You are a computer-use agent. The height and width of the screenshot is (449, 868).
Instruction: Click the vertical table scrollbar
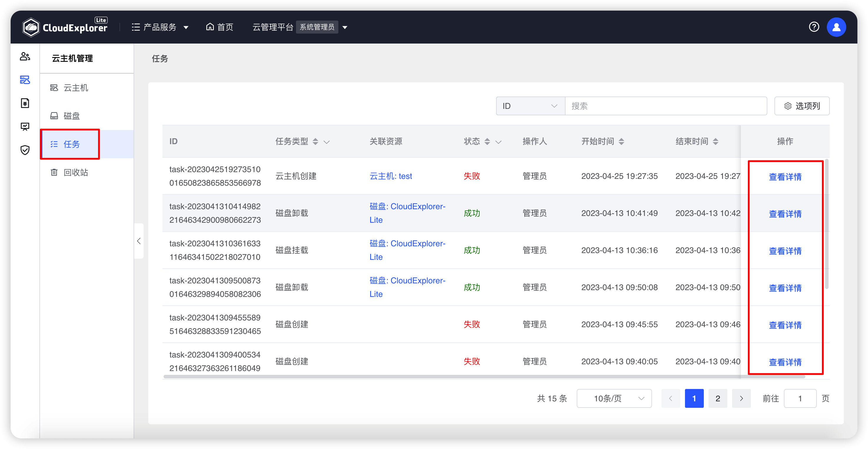pyautogui.click(x=827, y=224)
